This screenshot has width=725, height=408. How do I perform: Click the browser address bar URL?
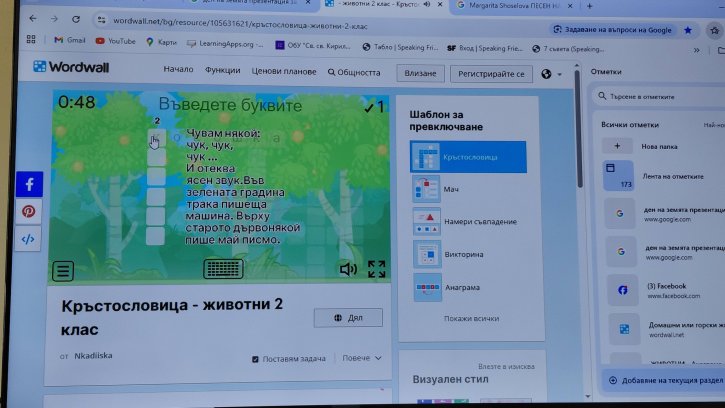tap(240, 24)
